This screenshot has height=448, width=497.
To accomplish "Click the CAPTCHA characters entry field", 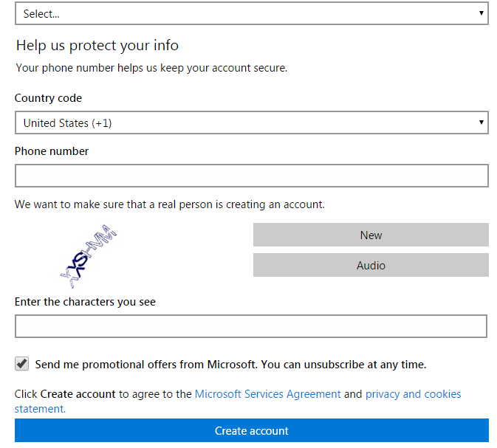I will [x=251, y=326].
